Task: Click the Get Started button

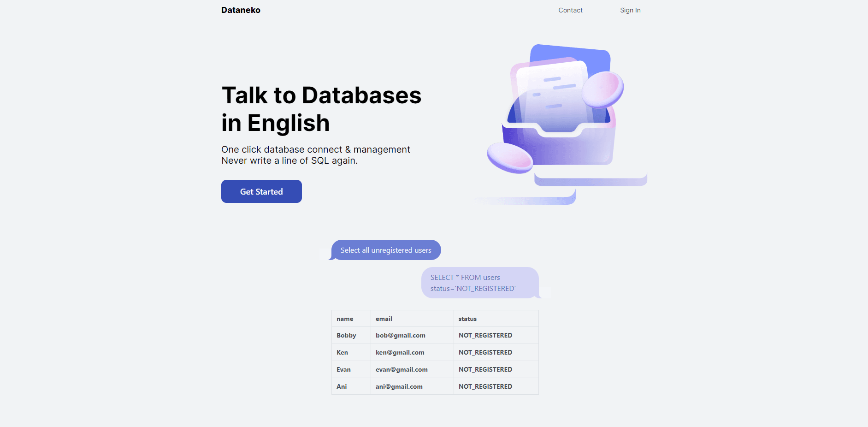Action: pos(261,191)
